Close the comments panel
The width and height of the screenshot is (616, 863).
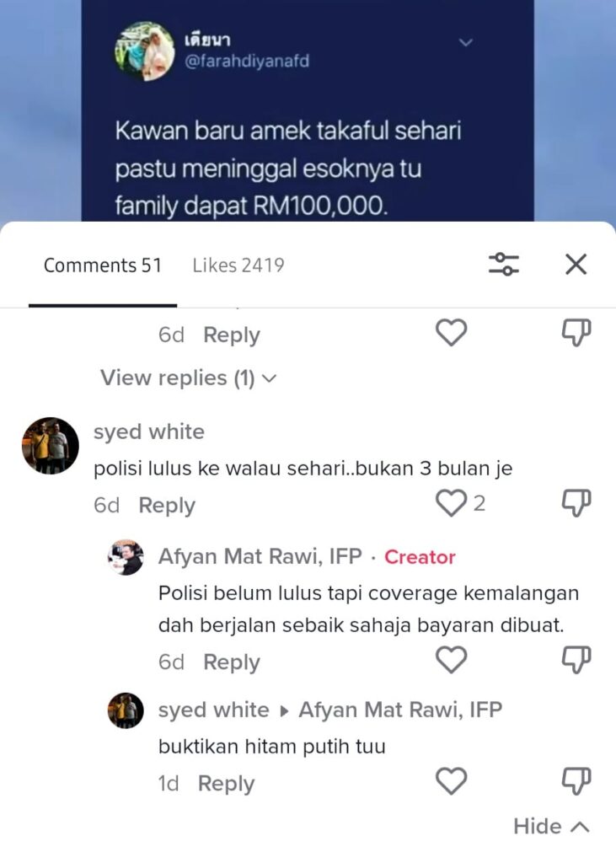coord(576,264)
